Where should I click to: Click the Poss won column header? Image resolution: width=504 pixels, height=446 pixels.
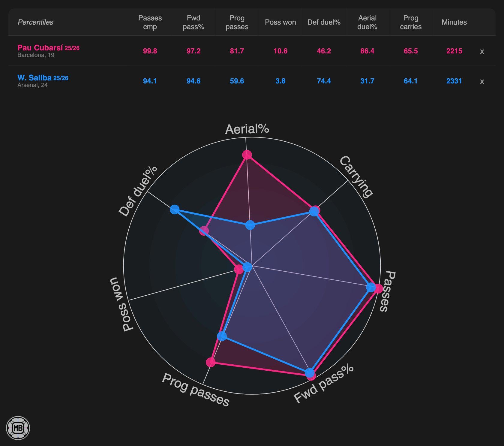pyautogui.click(x=280, y=22)
